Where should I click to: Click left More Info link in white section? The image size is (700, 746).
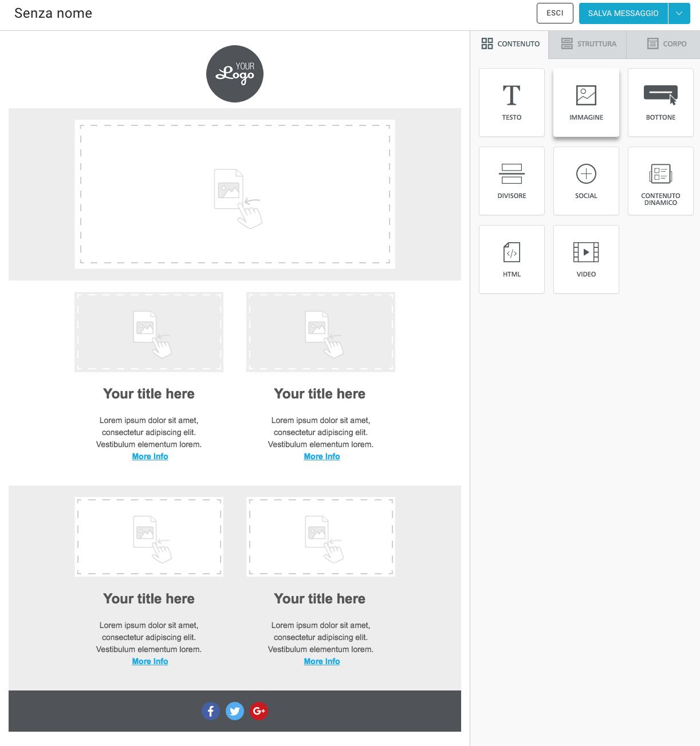[x=150, y=456]
